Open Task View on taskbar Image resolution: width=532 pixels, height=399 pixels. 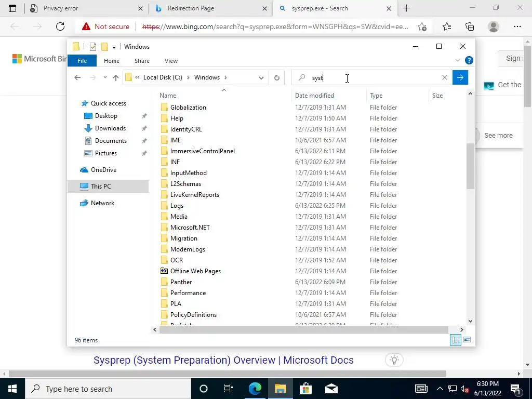pos(229,389)
